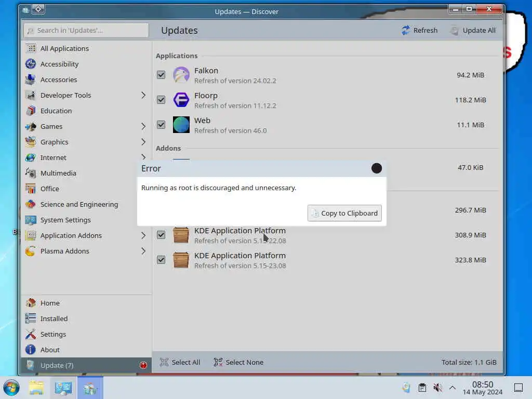Go to the Home page
Screen dimensions: 532x399
tap(86, 303)
